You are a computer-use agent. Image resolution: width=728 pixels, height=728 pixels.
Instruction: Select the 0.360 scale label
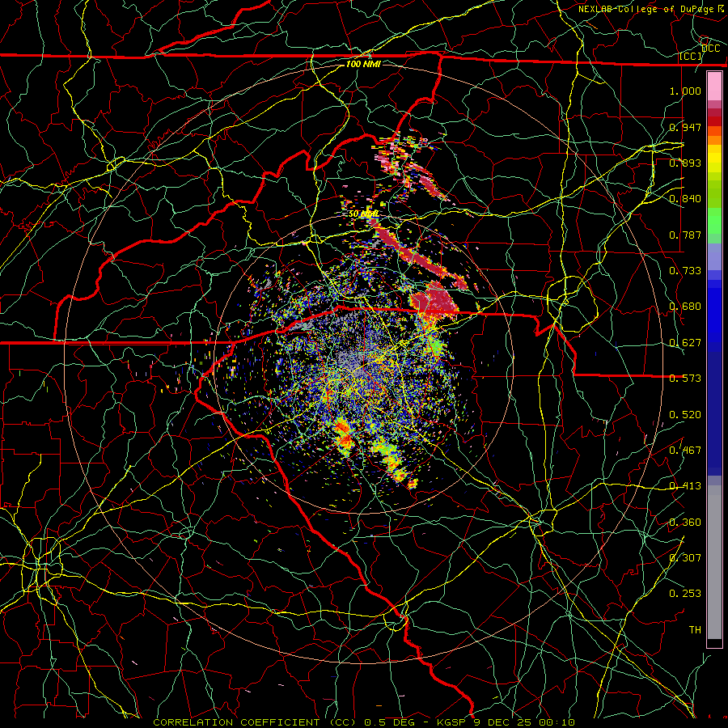[x=685, y=523]
